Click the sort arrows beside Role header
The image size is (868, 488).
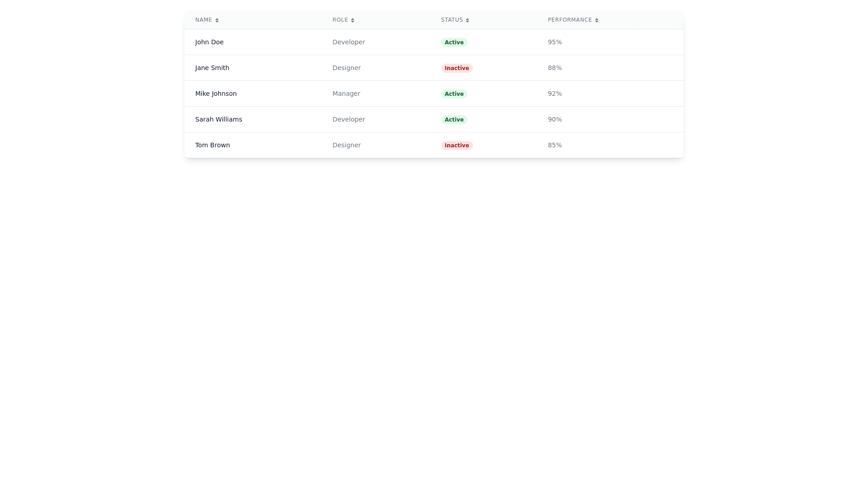tap(353, 20)
